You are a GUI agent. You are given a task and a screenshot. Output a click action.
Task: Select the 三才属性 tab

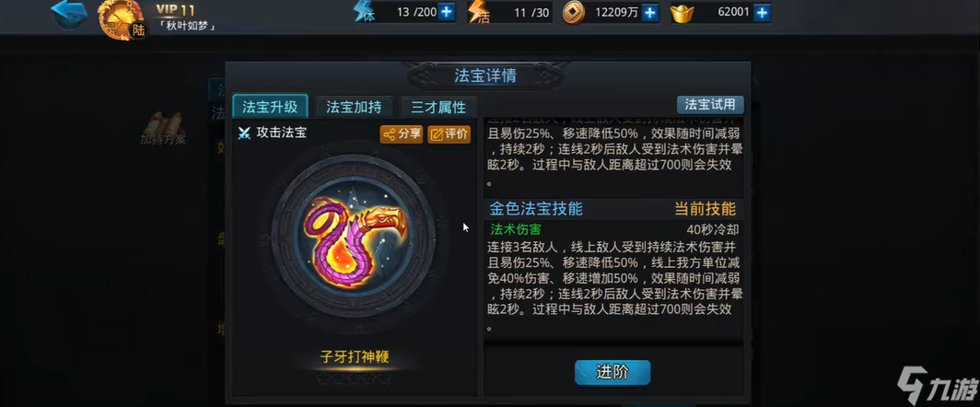[438, 107]
